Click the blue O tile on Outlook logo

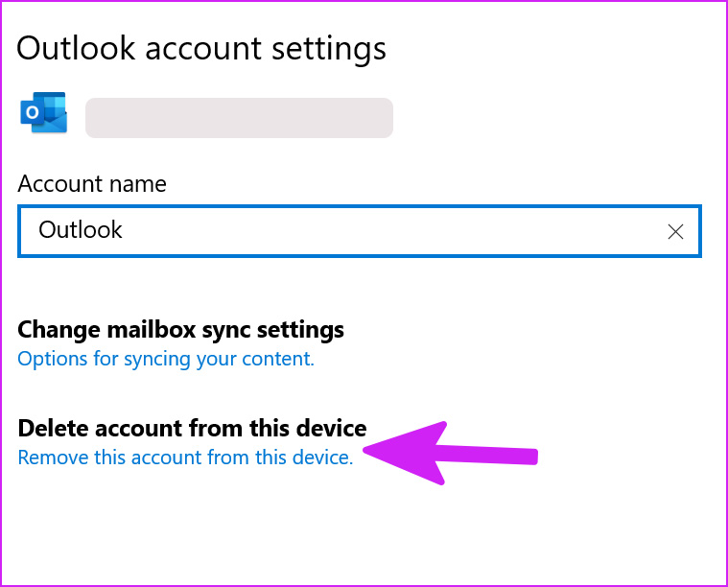pos(33,113)
